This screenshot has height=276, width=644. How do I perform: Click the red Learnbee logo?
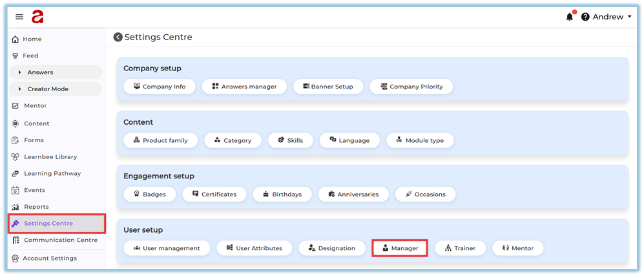(x=37, y=17)
